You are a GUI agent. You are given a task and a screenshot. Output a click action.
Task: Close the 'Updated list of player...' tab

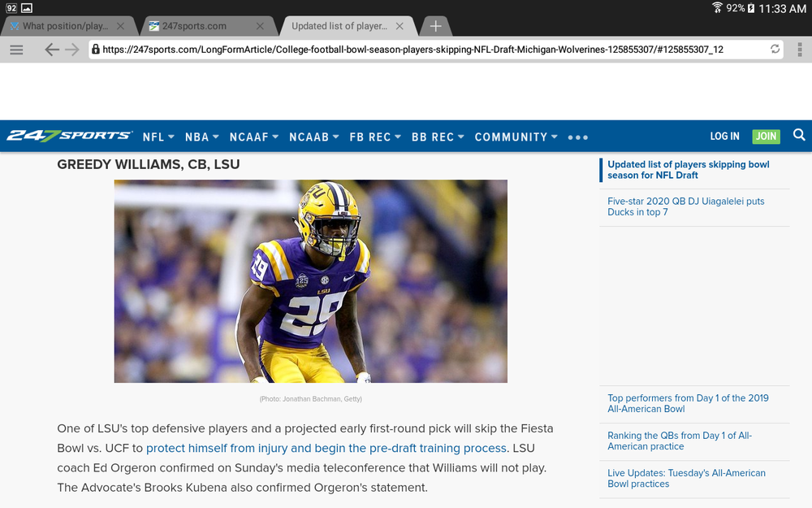click(x=400, y=26)
